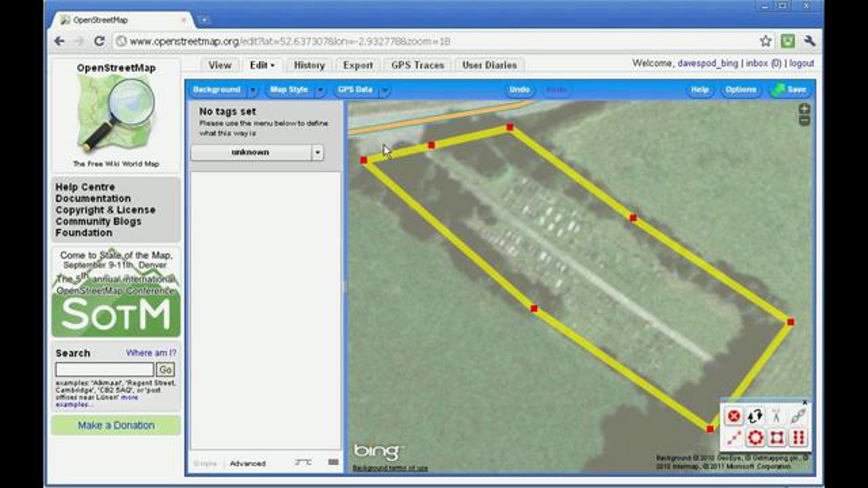Click the red delete way icon

734,416
